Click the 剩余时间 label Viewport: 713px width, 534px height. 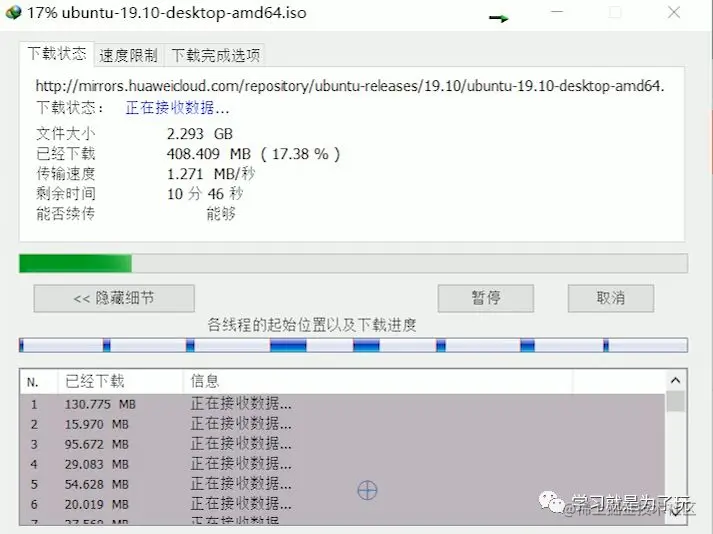click(x=66, y=194)
